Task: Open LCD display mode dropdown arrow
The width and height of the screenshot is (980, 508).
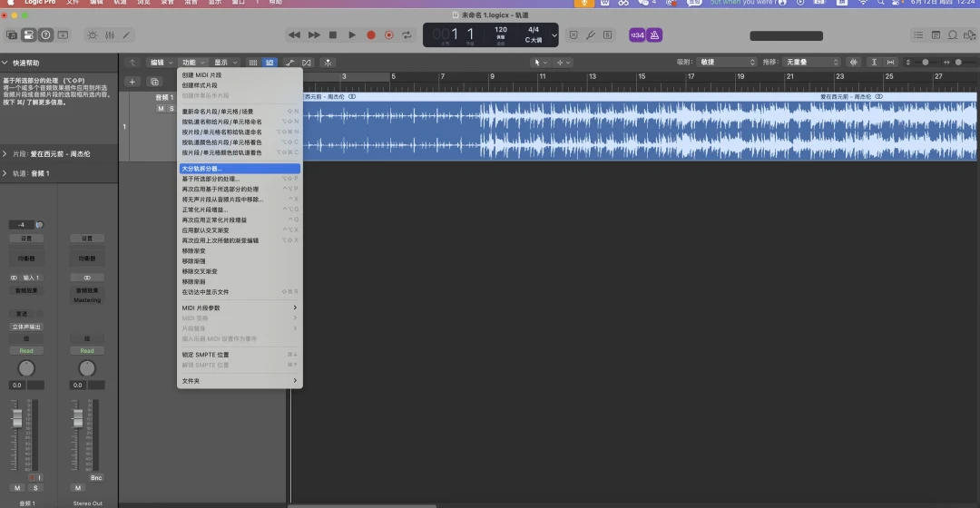Action: click(x=554, y=35)
